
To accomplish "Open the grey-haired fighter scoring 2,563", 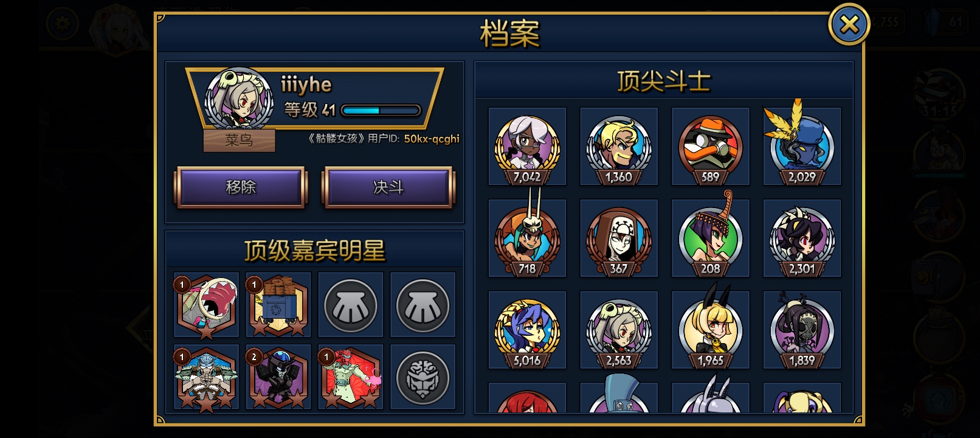I will 619,330.
